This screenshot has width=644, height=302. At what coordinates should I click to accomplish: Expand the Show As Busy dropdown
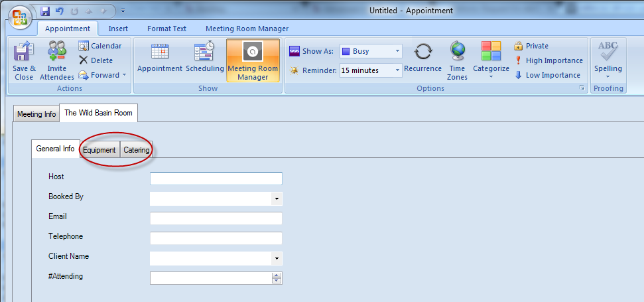(x=397, y=51)
